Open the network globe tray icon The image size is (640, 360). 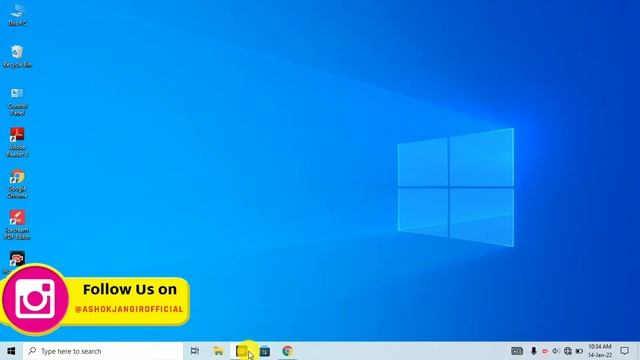[x=568, y=351]
